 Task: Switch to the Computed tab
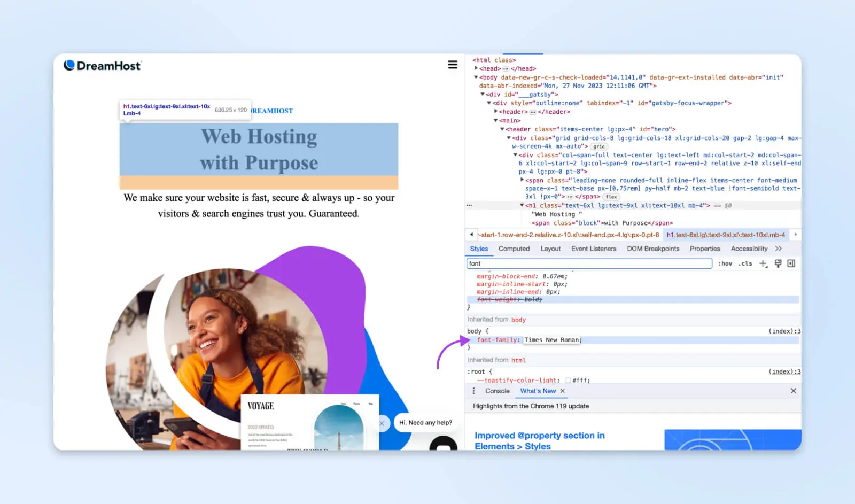pyautogui.click(x=514, y=249)
